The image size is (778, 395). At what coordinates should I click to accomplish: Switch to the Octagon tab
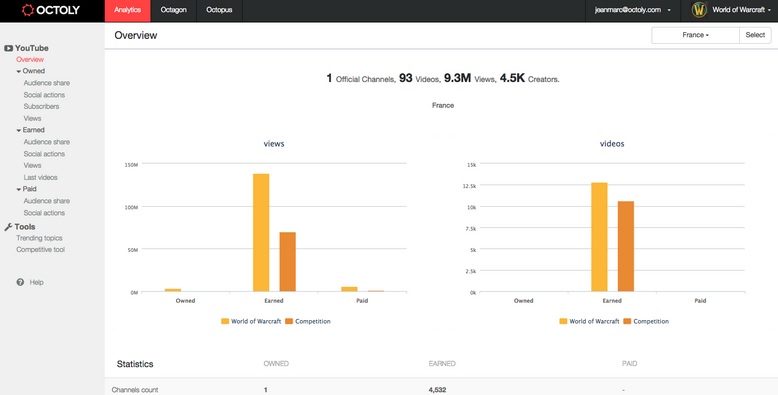tap(174, 10)
